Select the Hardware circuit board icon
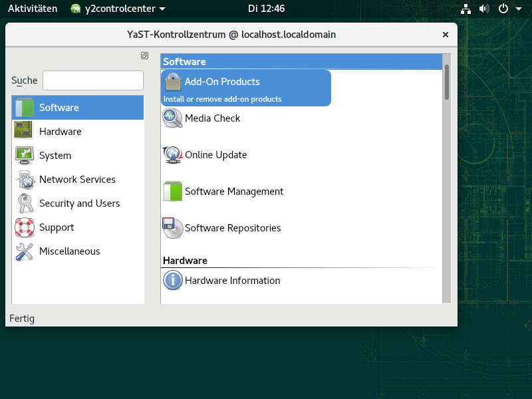Image resolution: width=532 pixels, height=399 pixels. [25, 132]
